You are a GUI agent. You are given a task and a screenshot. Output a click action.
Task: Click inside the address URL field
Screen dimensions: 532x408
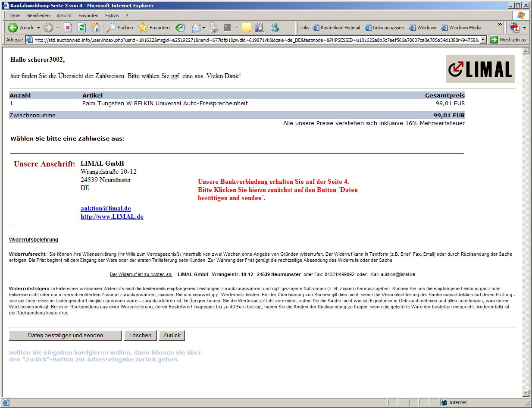coord(254,40)
